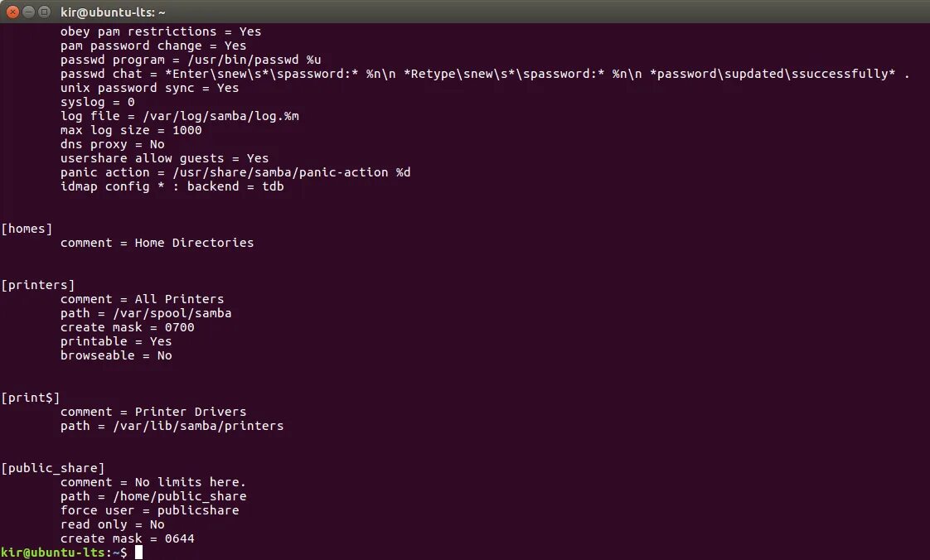Close the terminal window
Viewport: 930px width, 560px height.
coord(12,12)
